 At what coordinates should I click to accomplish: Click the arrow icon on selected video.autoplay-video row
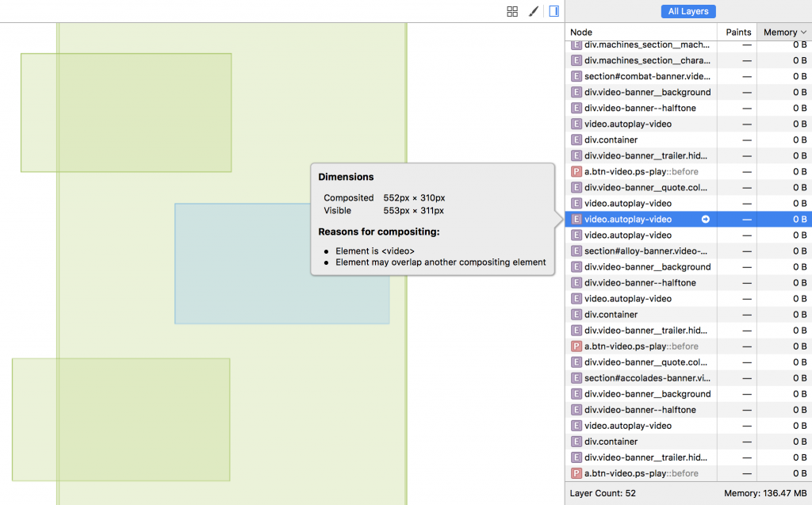pyautogui.click(x=705, y=219)
